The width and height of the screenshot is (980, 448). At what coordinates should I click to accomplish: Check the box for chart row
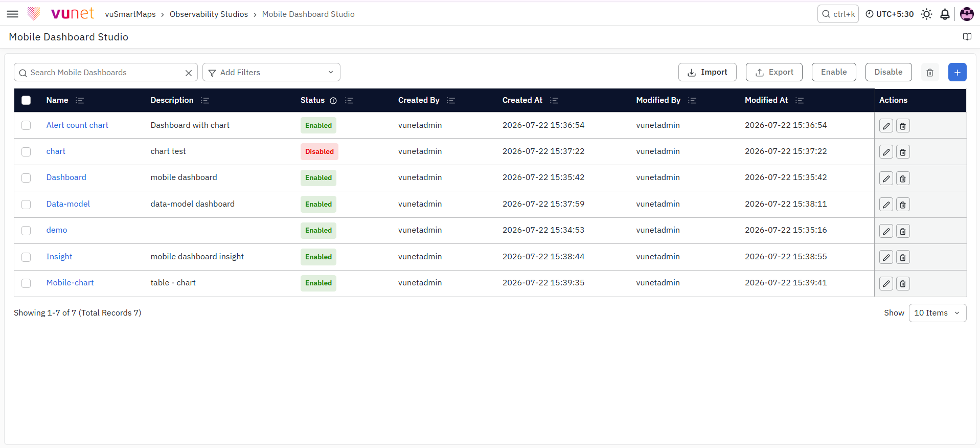pyautogui.click(x=26, y=152)
